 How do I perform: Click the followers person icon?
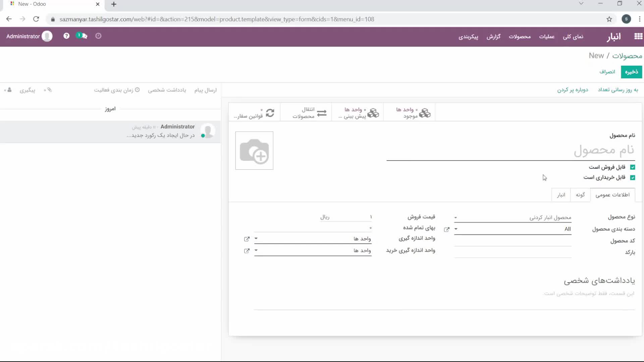pos(9,90)
